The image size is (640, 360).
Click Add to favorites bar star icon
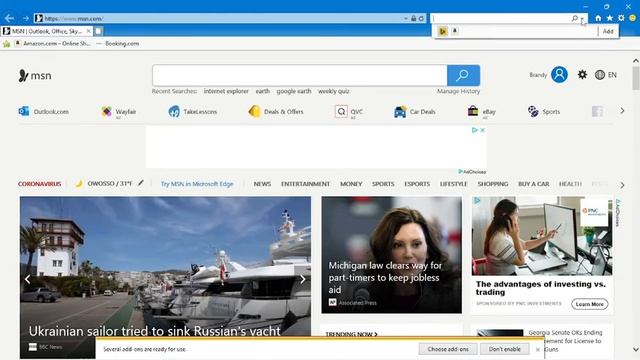pos(6,44)
